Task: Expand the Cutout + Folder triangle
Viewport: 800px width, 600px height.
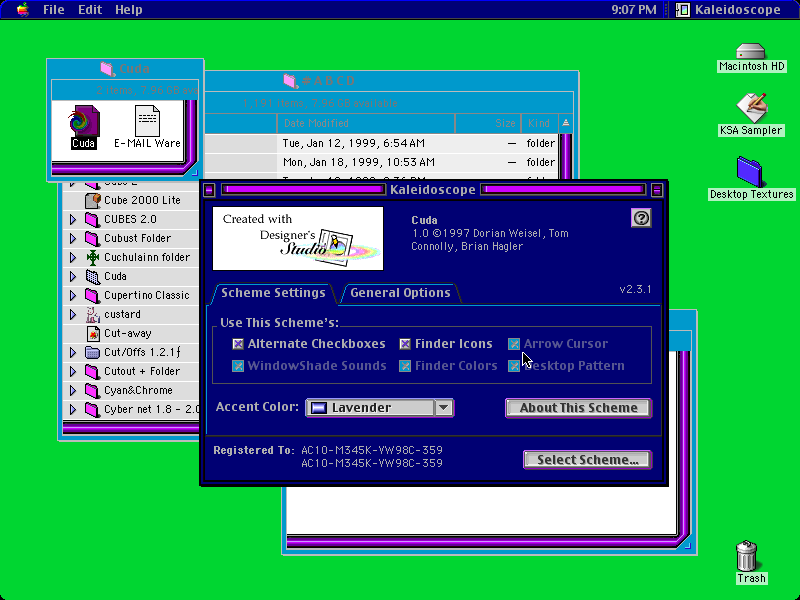Action: click(73, 371)
